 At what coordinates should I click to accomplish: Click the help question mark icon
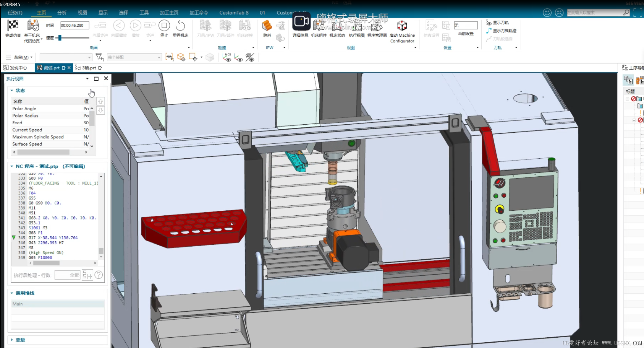pos(99,275)
